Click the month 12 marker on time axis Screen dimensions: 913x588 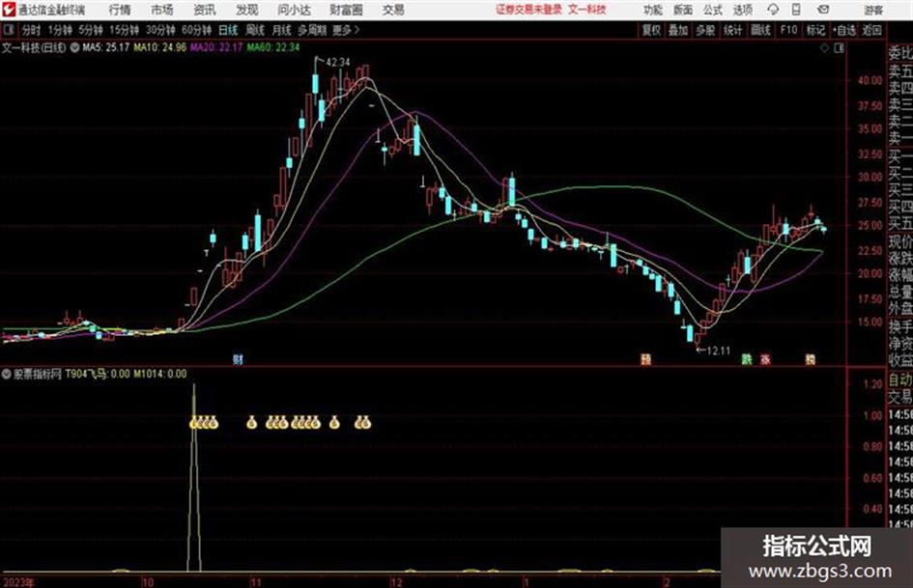tap(396, 582)
